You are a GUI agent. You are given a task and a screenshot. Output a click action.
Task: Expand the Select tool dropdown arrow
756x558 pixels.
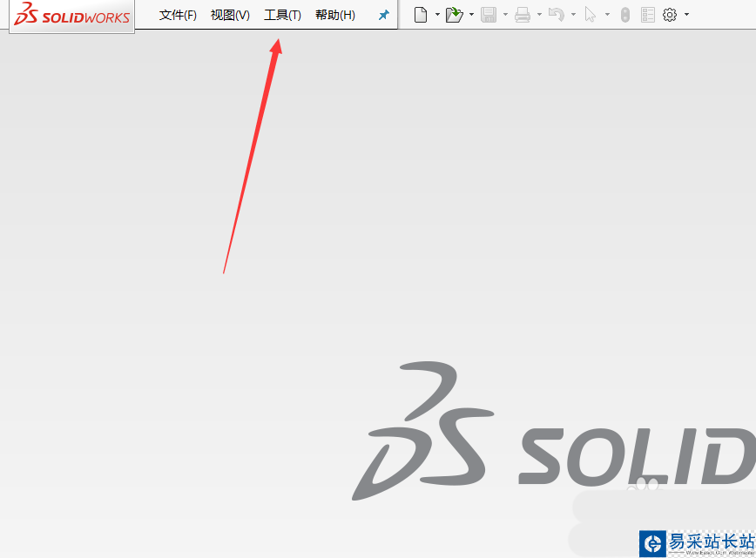(x=608, y=15)
